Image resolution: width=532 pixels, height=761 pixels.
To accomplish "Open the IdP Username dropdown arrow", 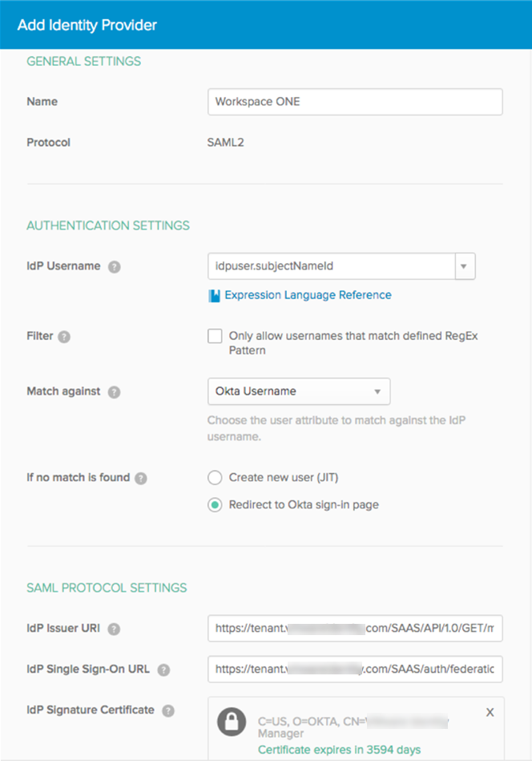I will (465, 266).
